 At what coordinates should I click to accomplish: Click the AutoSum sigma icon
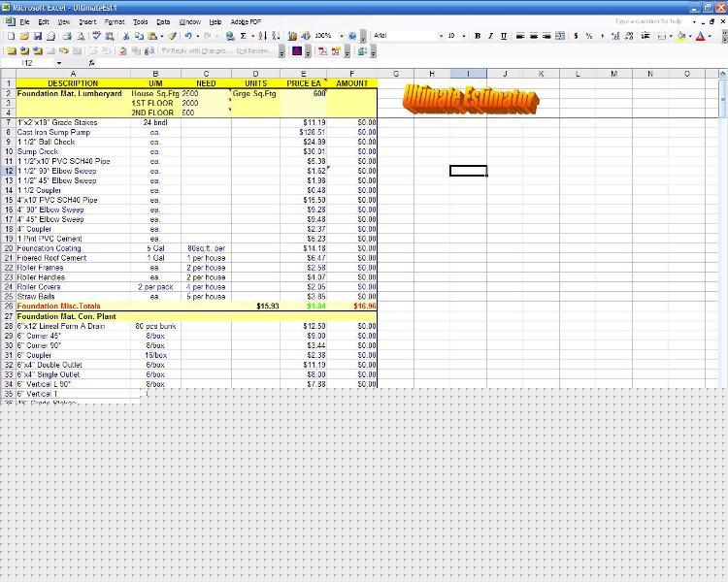click(244, 36)
